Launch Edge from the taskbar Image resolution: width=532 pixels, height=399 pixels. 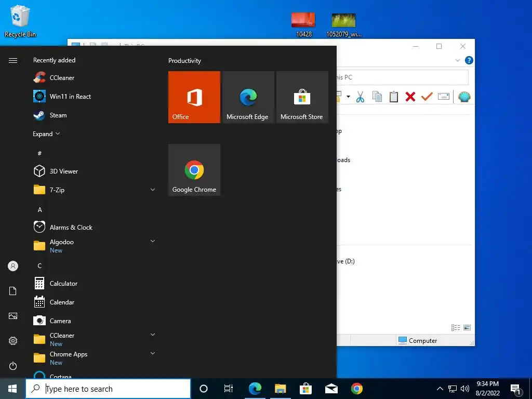click(x=255, y=389)
